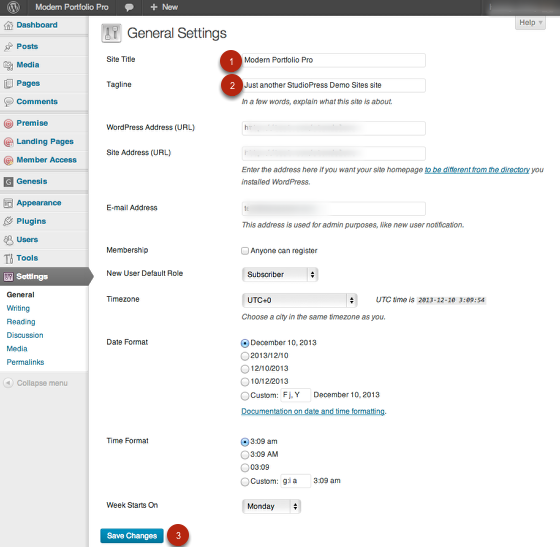
Task: Open Discussion settings submenu
Action: pyautogui.click(x=25, y=335)
